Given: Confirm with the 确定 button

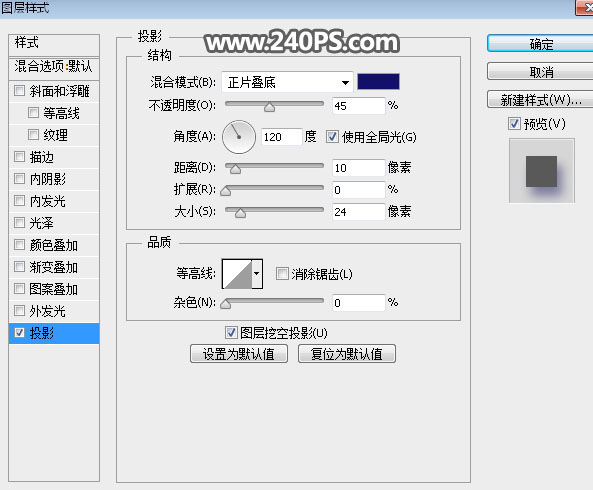Looking at the screenshot, I should (540, 44).
